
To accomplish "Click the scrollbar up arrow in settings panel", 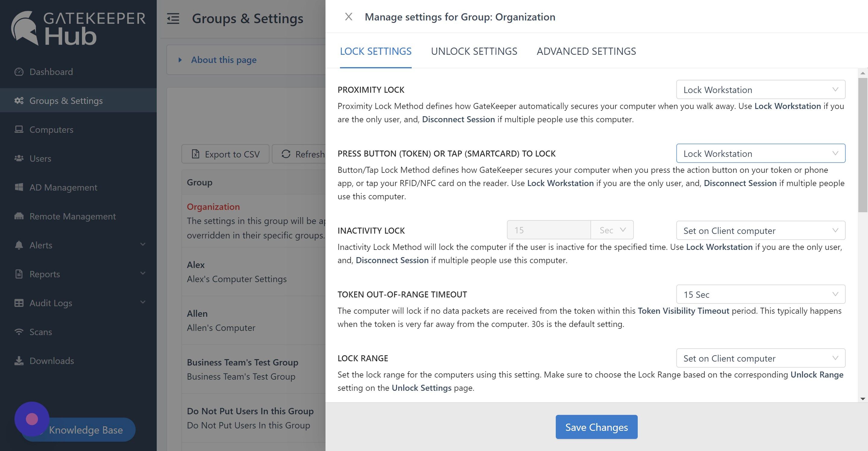I will click(x=863, y=73).
